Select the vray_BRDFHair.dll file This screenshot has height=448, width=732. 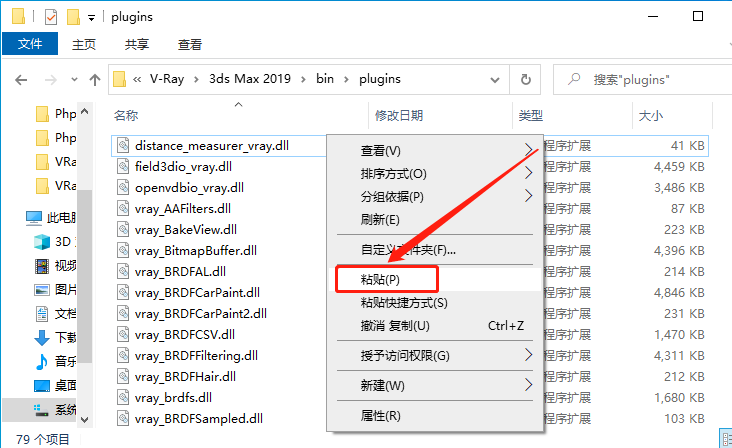(185, 377)
